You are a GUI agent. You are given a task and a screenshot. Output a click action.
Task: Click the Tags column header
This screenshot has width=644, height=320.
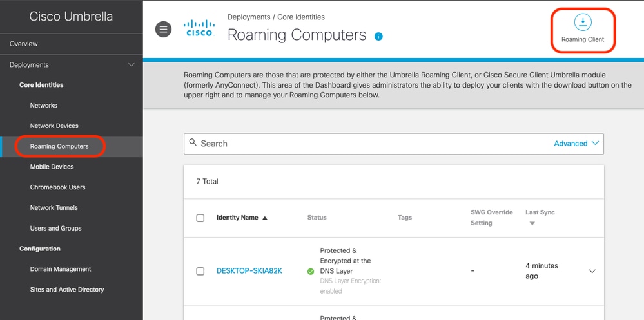coord(405,218)
